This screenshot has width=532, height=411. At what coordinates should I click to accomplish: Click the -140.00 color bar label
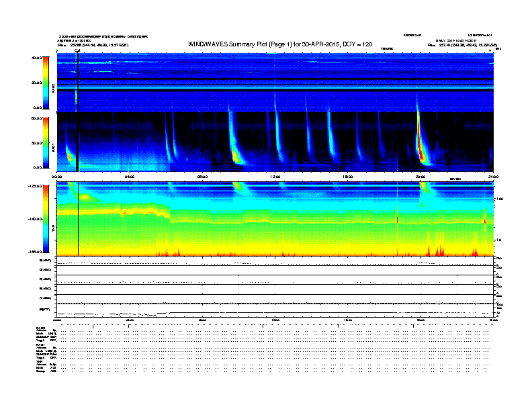click(x=35, y=219)
